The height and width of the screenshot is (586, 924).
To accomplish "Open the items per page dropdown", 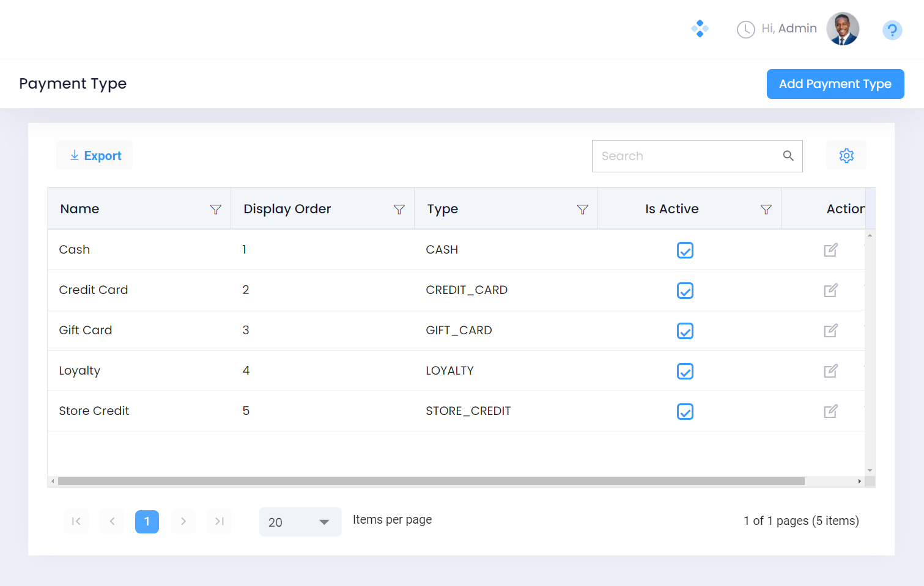I will 300,522.
